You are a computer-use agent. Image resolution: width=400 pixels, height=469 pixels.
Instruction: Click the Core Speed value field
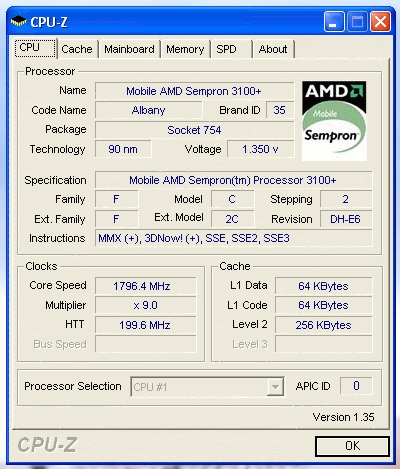point(146,286)
